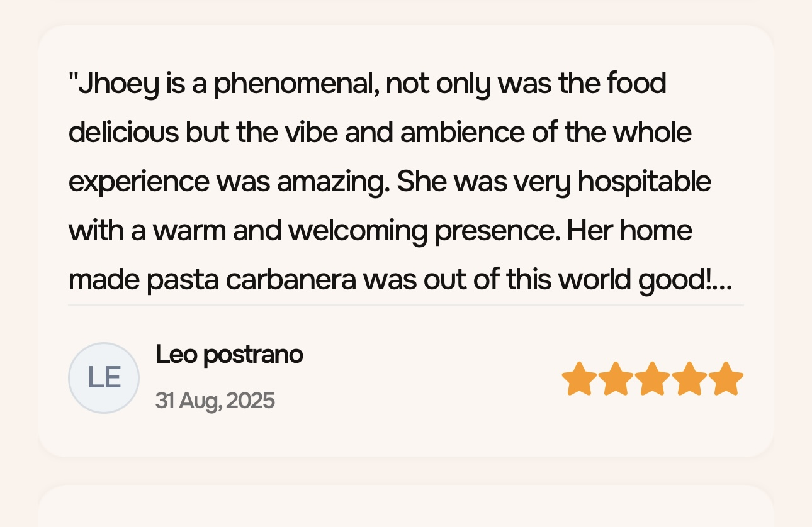Select the third rating star
The image size is (812, 527).
tap(652, 379)
